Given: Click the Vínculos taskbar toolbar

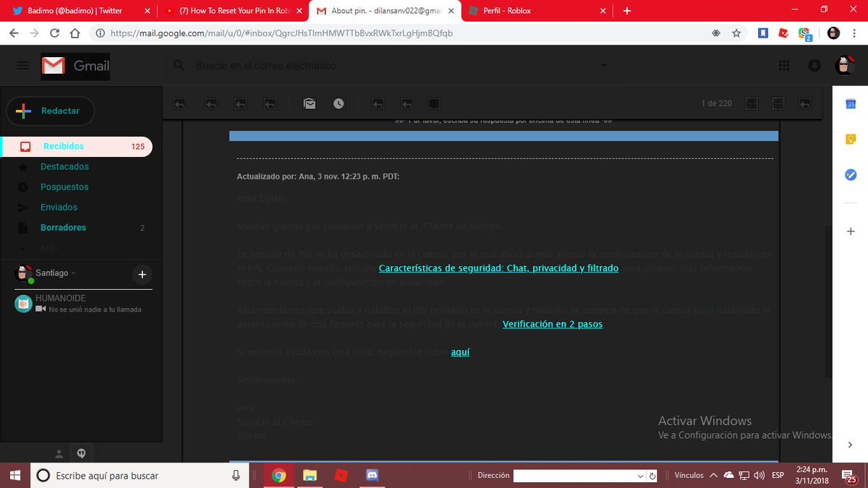Looking at the screenshot, I should (x=689, y=476).
